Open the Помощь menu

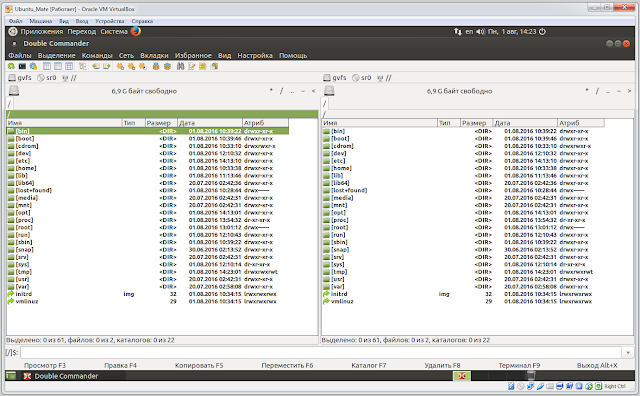coord(293,55)
